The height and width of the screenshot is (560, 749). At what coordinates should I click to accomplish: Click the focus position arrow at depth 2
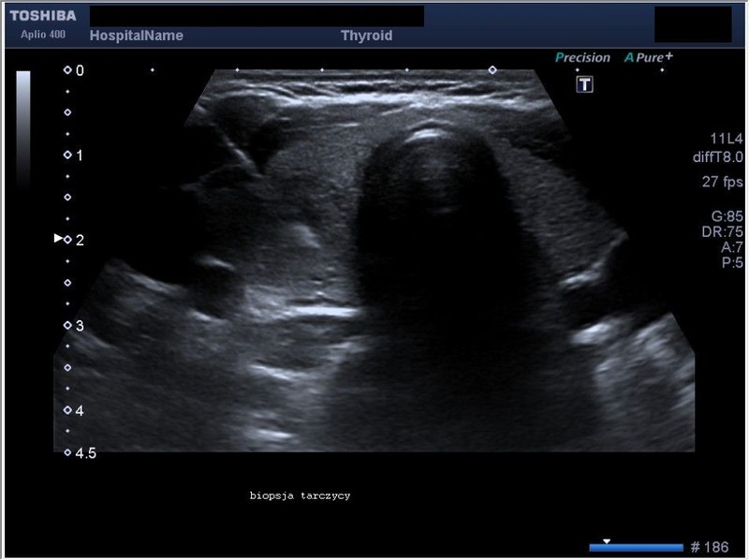pyautogui.click(x=58, y=238)
